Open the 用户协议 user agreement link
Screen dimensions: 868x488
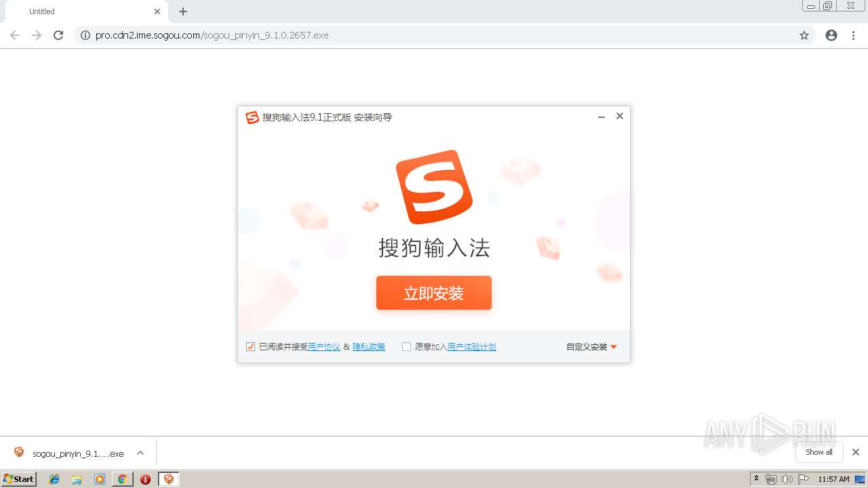[x=324, y=347]
